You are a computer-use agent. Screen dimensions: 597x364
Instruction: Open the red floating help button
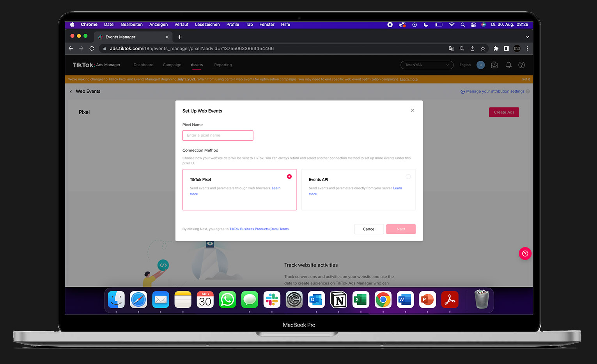525,254
